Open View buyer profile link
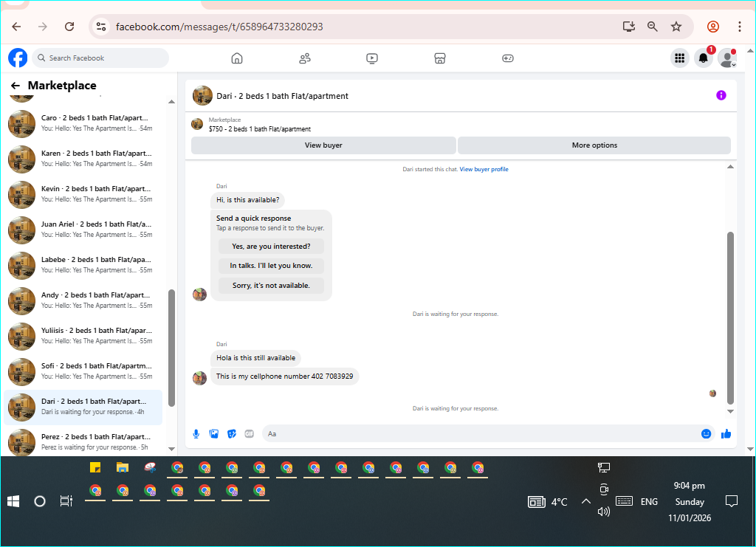This screenshot has width=756, height=547. point(484,169)
